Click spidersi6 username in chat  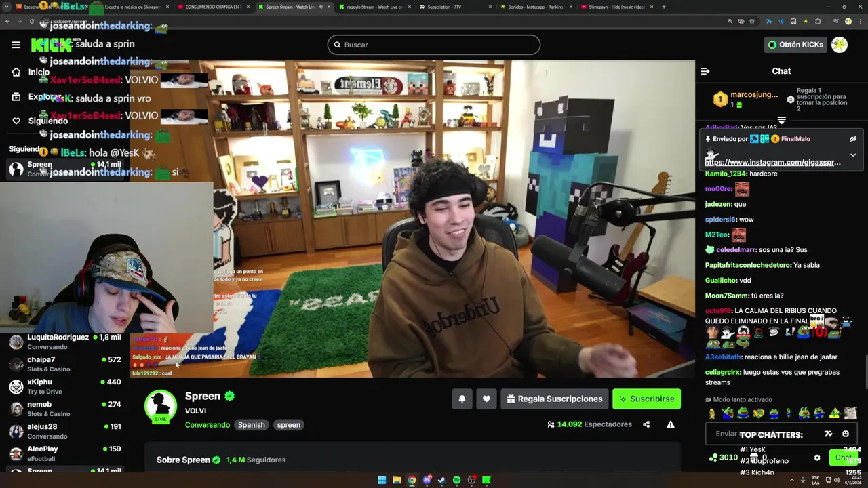720,220
